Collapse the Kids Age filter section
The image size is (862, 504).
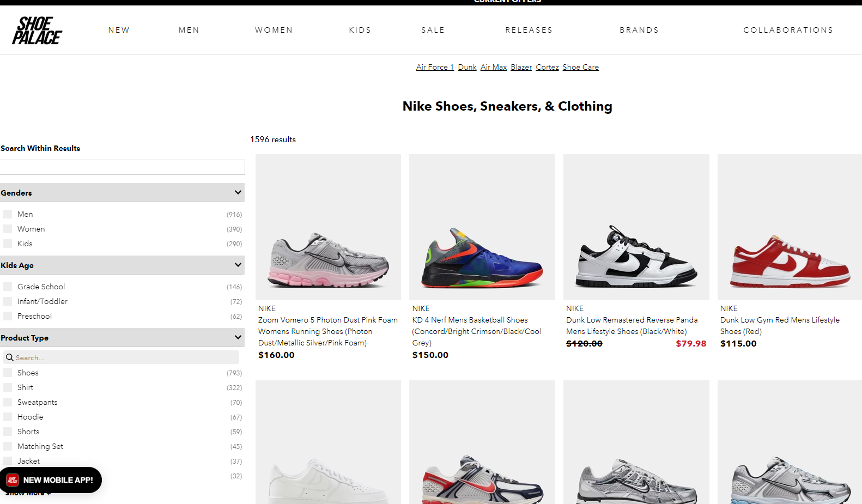tap(238, 265)
